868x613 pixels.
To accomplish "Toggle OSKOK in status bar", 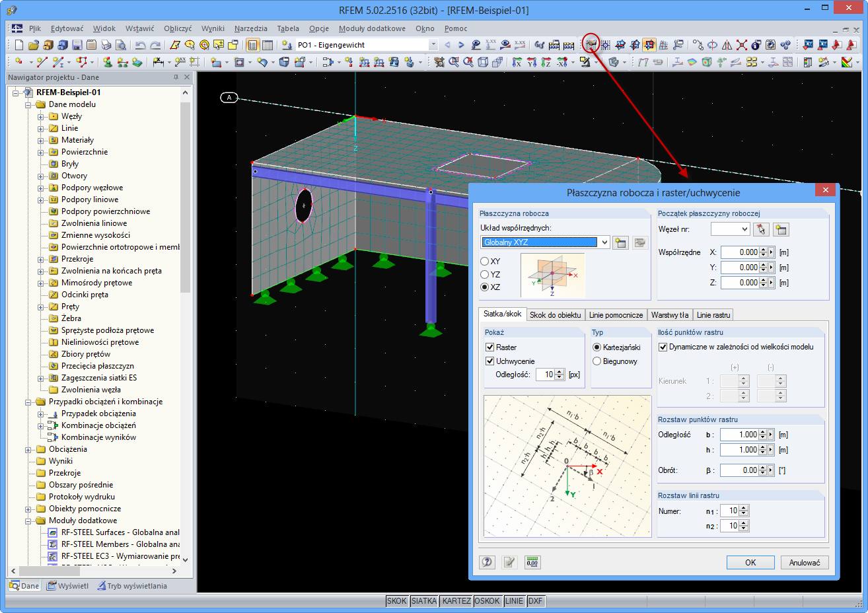I will pyautogui.click(x=488, y=601).
